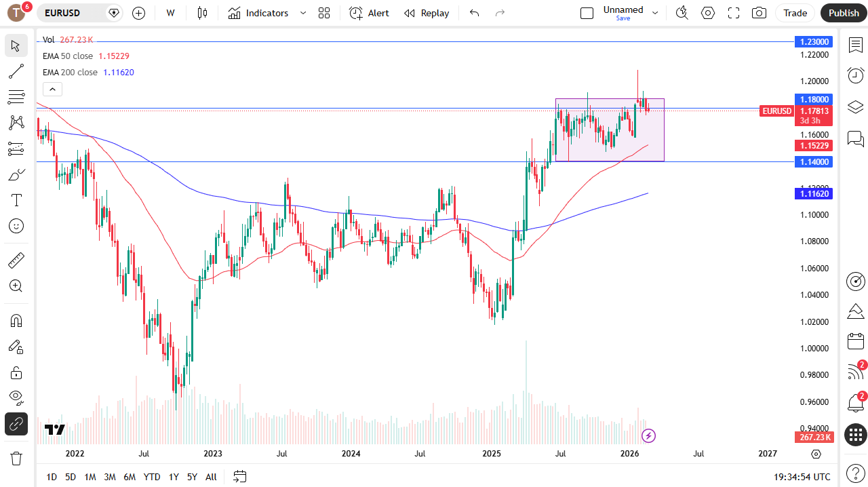Toggle magnet mode in the drawing toolbar
This screenshot has width=868, height=487.
(16, 320)
